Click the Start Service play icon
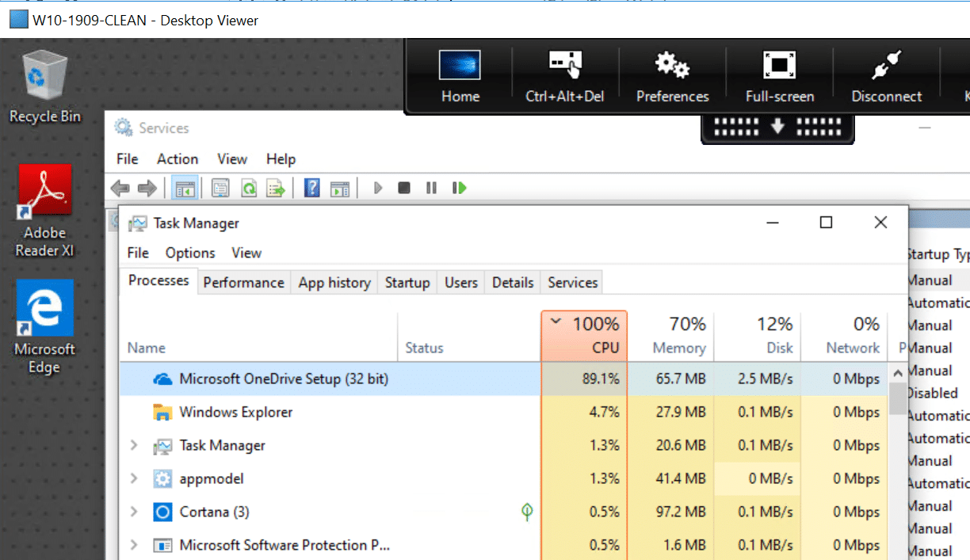 378,189
